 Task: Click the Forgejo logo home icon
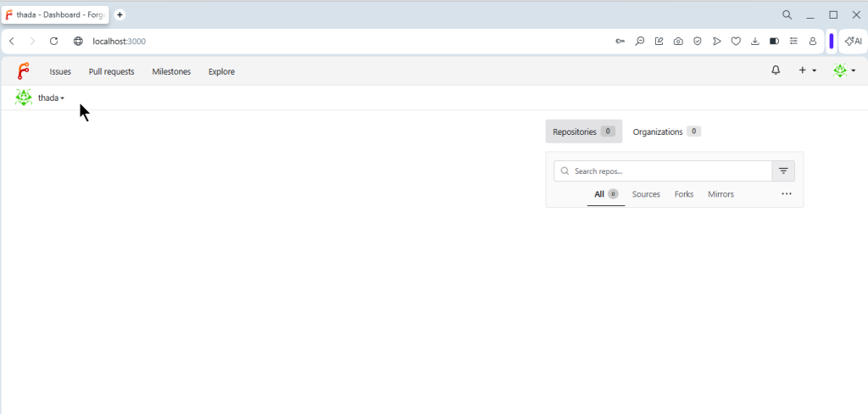(23, 71)
